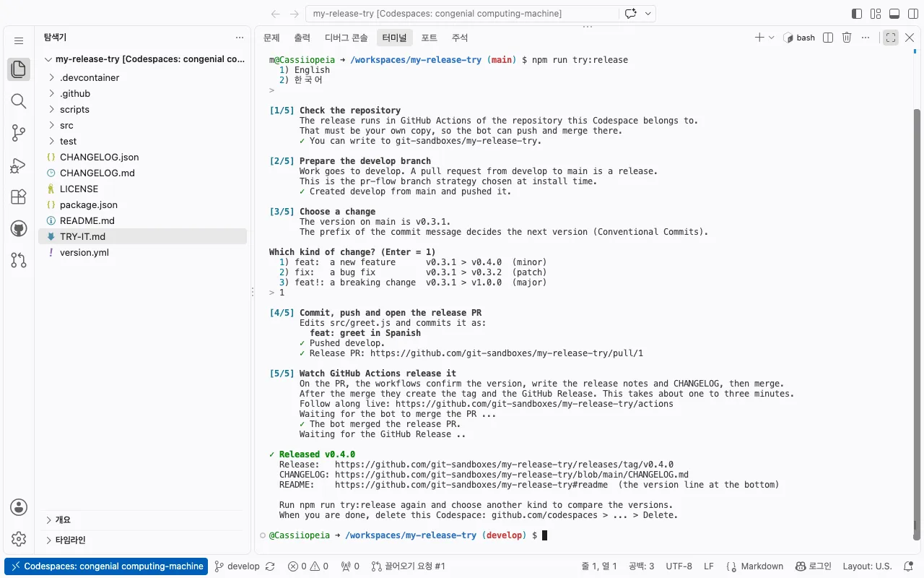Screen dimensions: 924x578
Task: Open the hamburger application menu
Action: point(19,41)
